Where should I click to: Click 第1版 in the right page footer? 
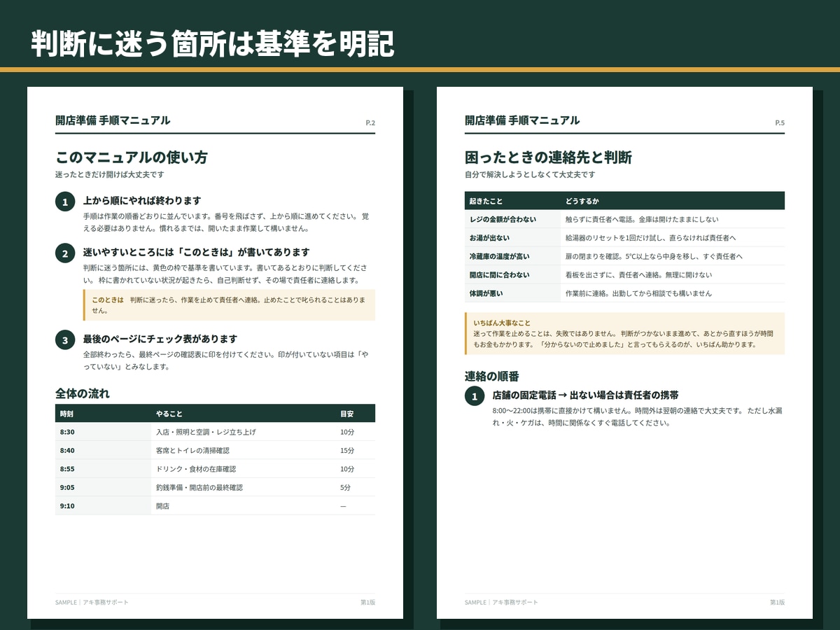tap(778, 602)
